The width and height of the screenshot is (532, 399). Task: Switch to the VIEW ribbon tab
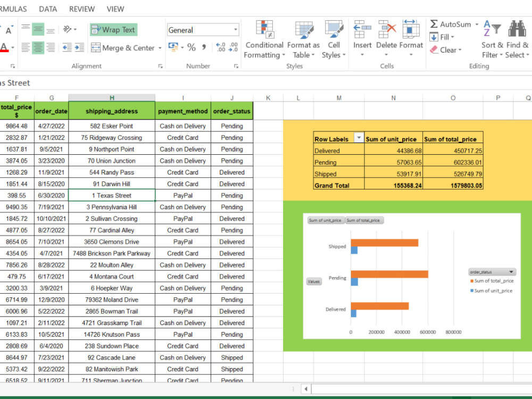[x=115, y=9]
